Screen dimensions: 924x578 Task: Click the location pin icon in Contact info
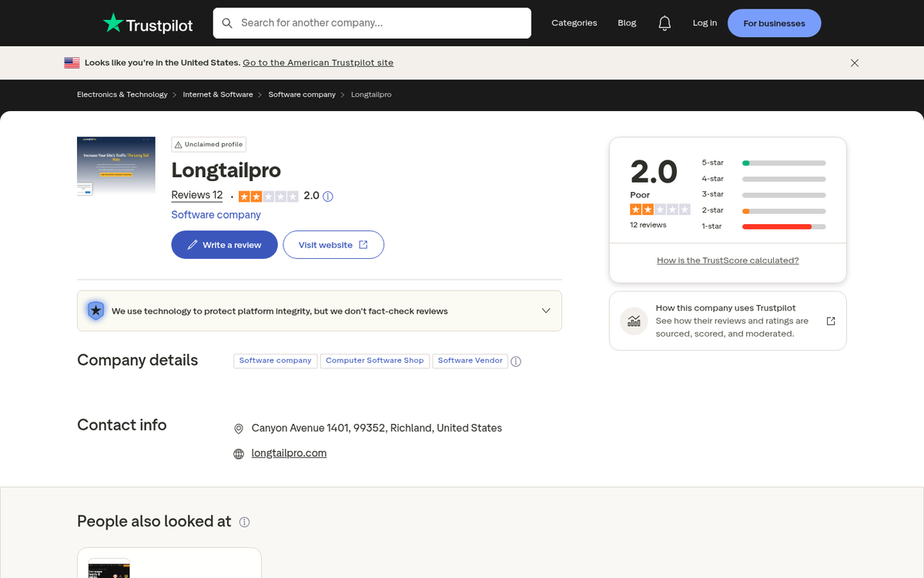coord(239,428)
